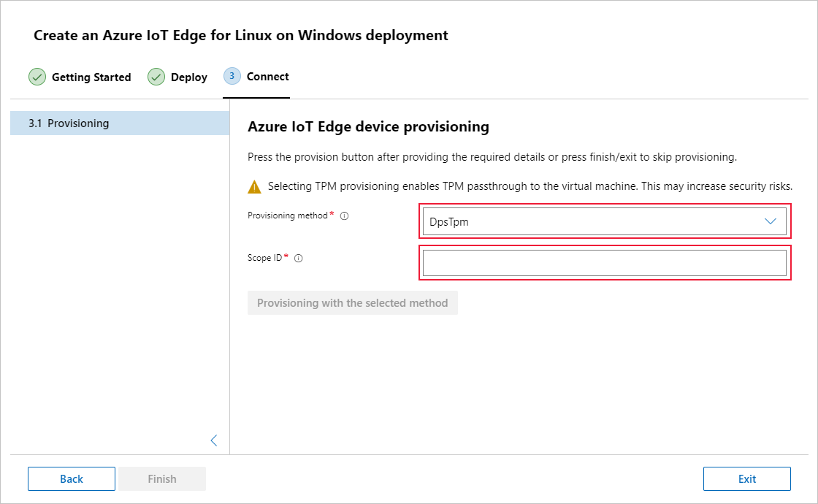Click the green checkmark beside Getting Started

[x=37, y=77]
